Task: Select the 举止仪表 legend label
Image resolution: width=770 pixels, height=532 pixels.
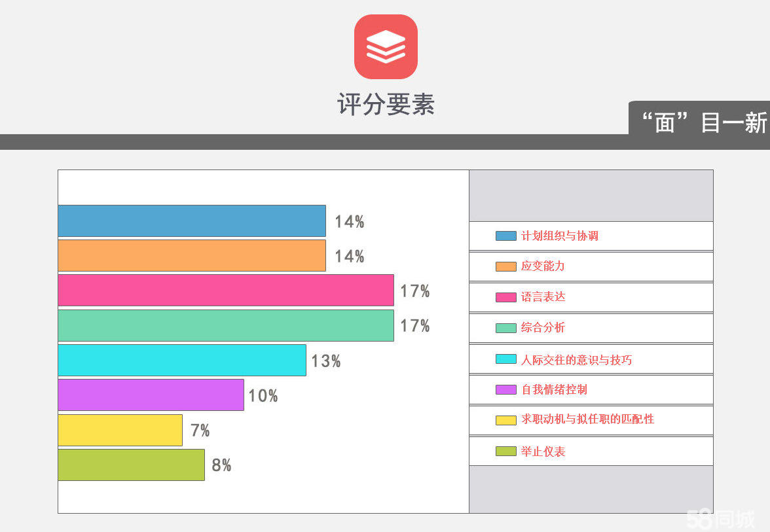Action: point(543,452)
